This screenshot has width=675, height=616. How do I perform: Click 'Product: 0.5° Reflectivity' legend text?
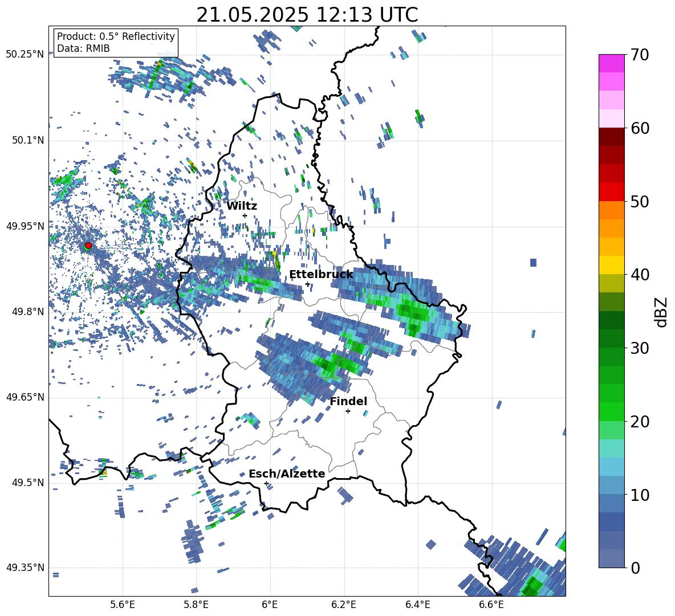[116, 36]
